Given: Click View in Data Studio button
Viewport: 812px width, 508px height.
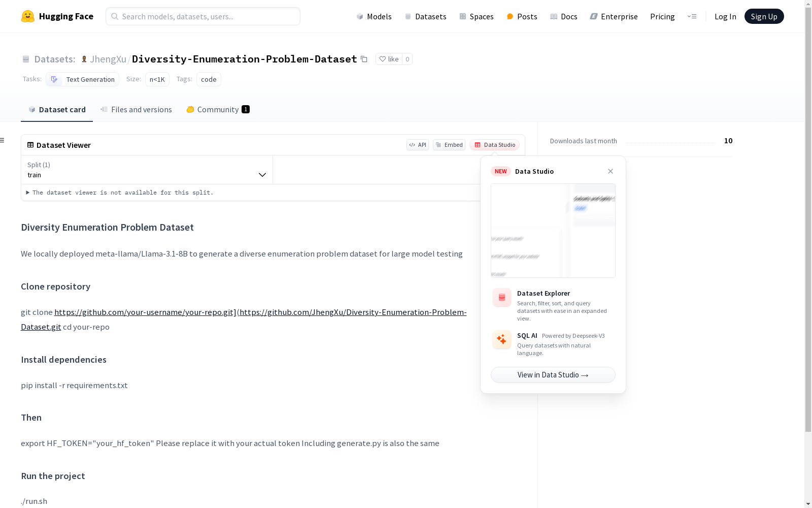Looking at the screenshot, I should (x=553, y=375).
